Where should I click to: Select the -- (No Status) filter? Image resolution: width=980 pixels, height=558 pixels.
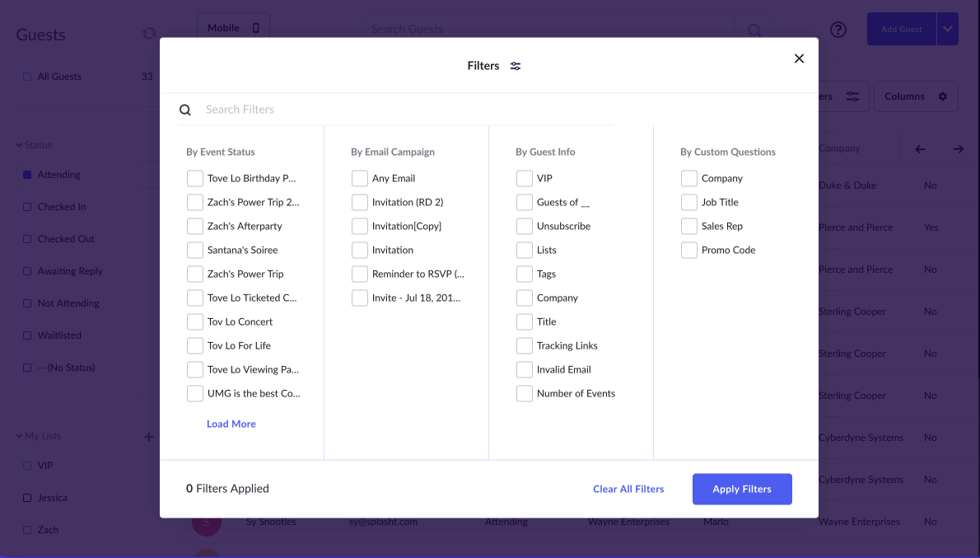pos(27,368)
